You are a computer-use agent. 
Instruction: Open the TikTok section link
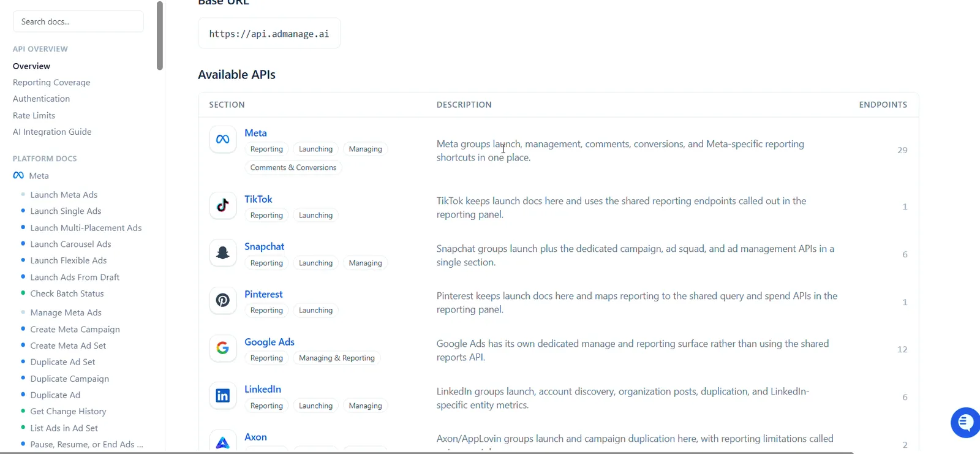pyautogui.click(x=258, y=199)
